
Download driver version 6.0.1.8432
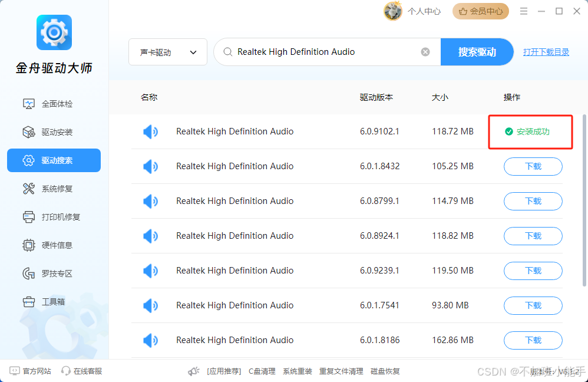pyautogui.click(x=533, y=166)
